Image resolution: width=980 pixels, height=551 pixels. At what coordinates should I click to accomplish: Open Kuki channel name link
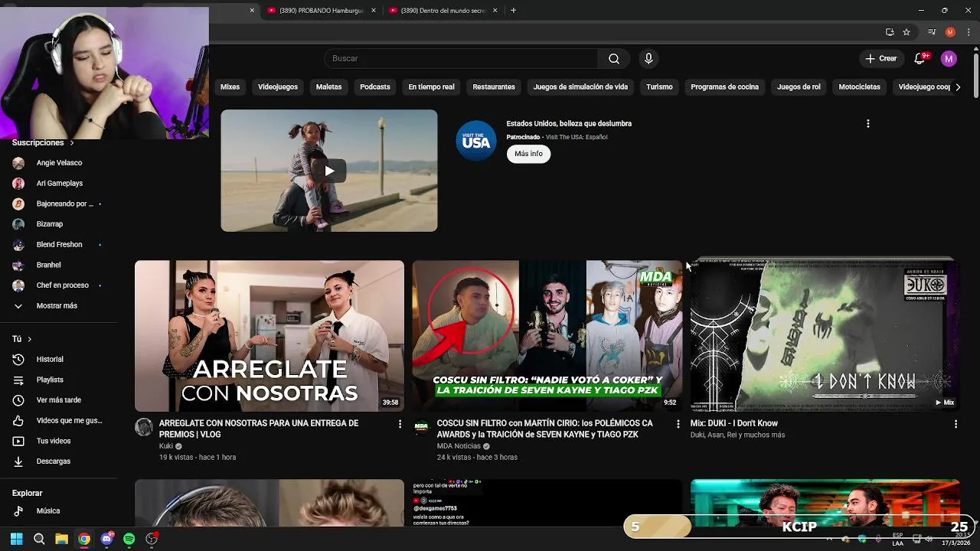coord(166,446)
